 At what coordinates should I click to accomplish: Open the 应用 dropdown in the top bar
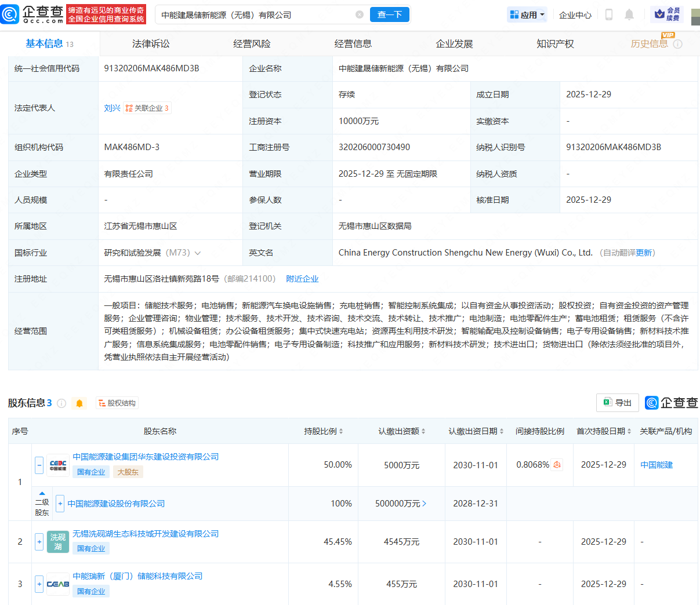(x=527, y=14)
